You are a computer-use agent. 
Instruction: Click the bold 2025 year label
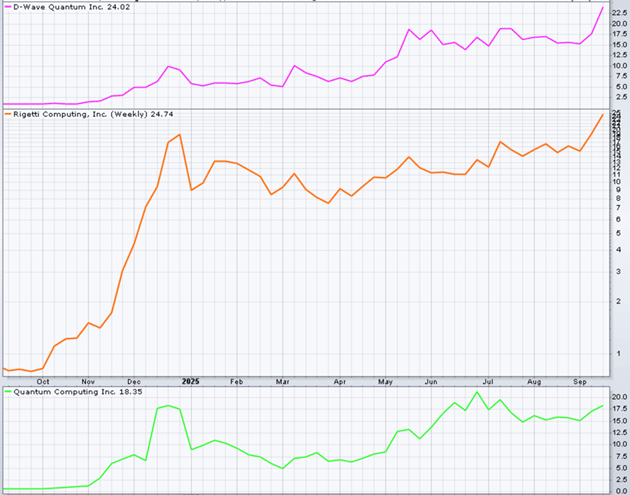(190, 382)
